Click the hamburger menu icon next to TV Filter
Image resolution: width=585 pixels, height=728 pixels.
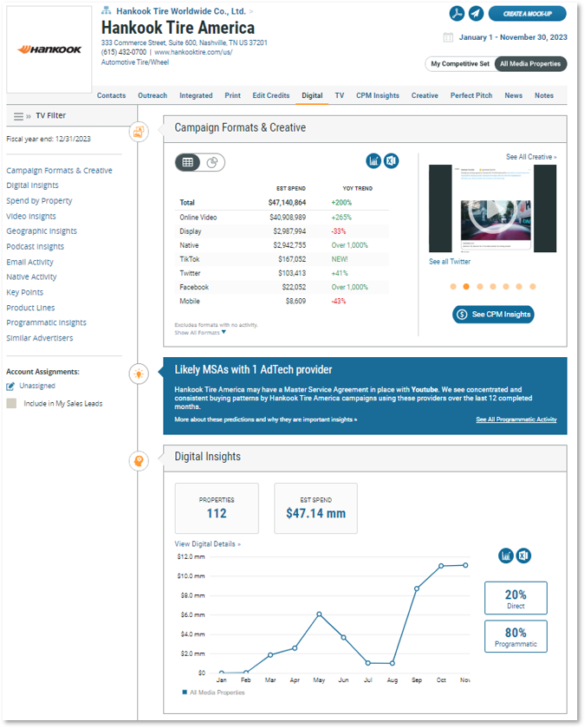18,116
